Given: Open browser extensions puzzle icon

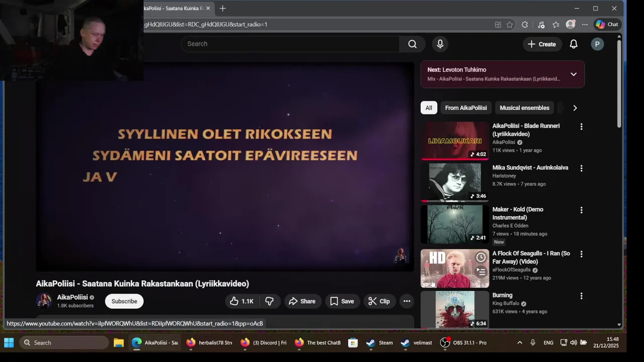Looking at the screenshot, I should [525, 25].
